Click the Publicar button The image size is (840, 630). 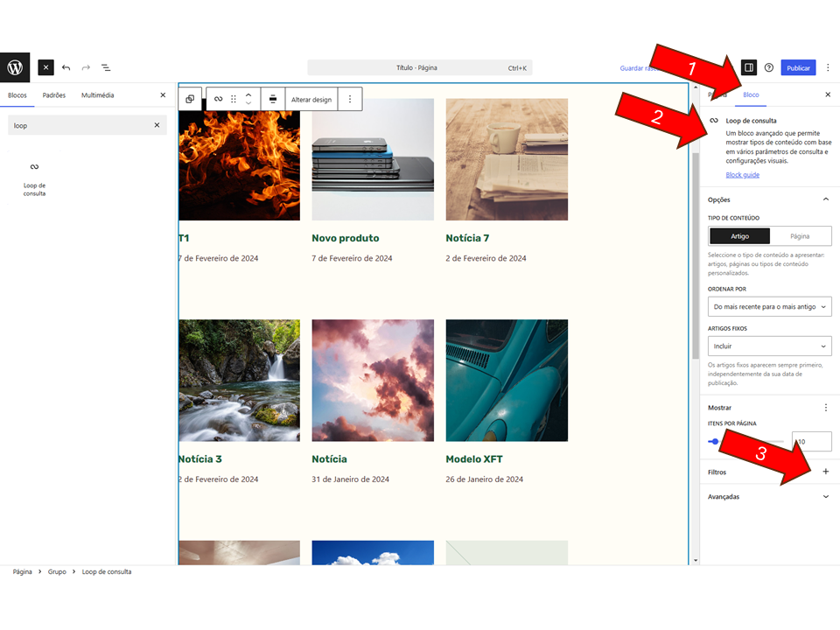tap(798, 67)
